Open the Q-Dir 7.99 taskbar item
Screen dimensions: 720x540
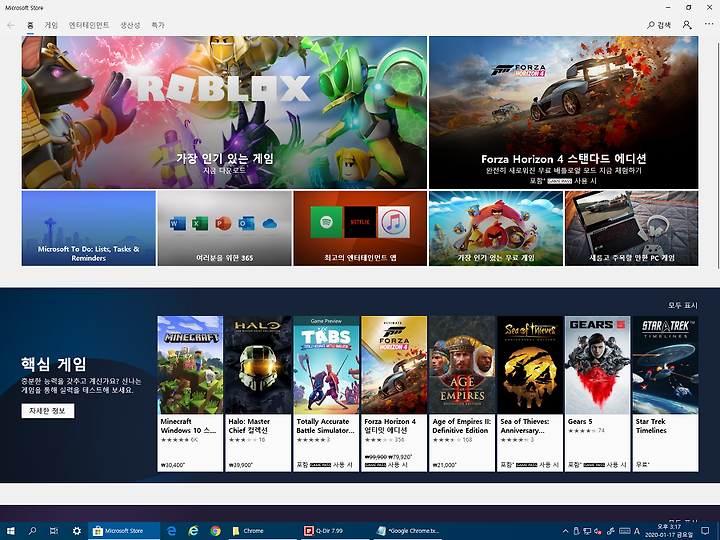click(334, 531)
